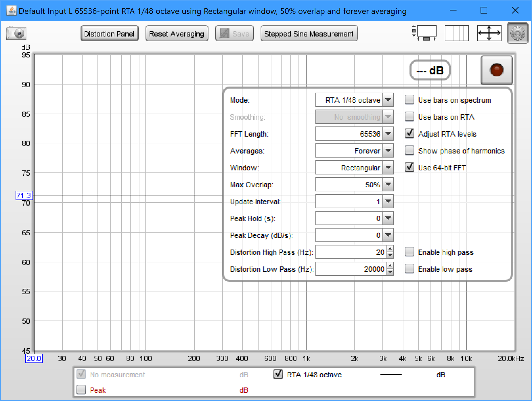Tick Enable high pass checkbox
Image resolution: width=532 pixels, height=401 pixels.
(x=409, y=252)
